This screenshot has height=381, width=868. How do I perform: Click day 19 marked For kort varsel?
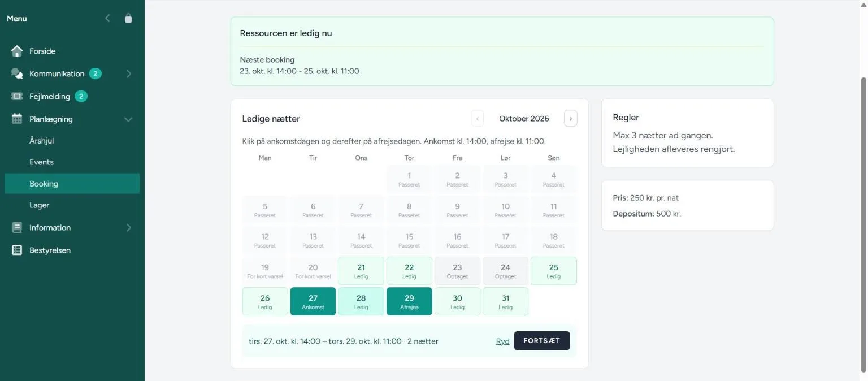click(265, 271)
